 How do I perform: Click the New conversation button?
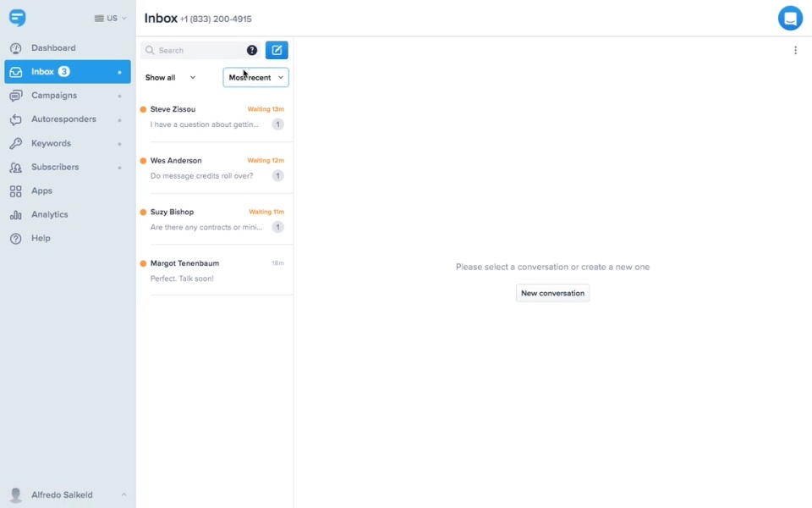pyautogui.click(x=552, y=293)
